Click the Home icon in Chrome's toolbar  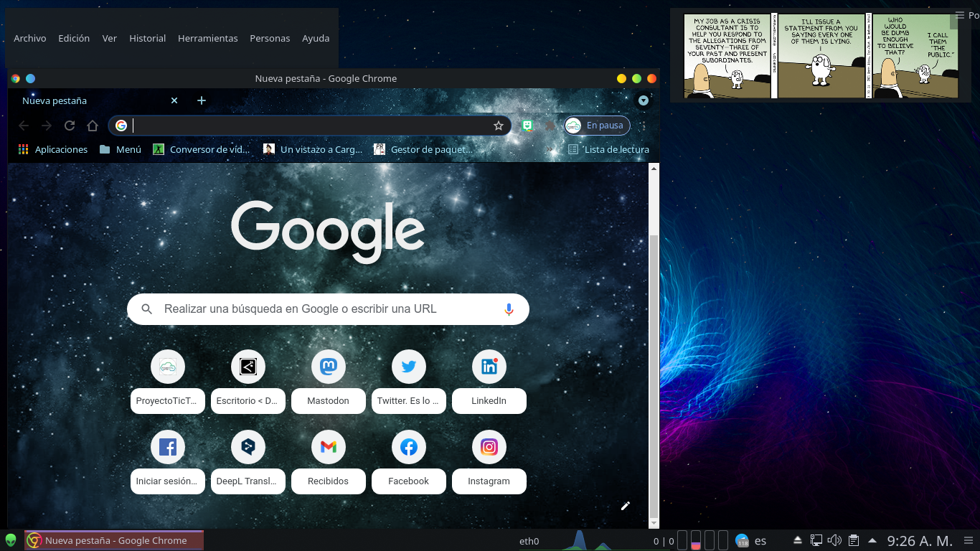click(x=93, y=126)
